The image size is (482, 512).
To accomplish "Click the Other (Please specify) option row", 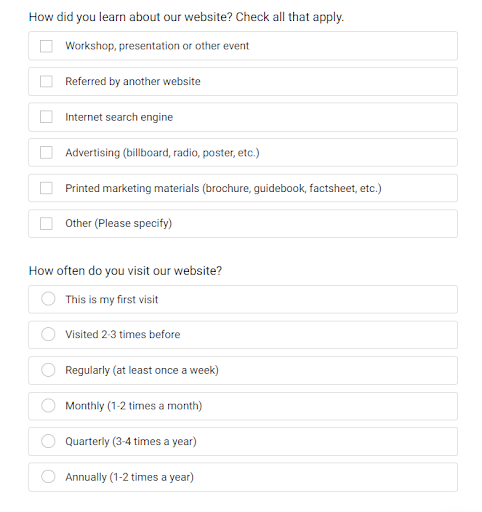I will (x=243, y=223).
